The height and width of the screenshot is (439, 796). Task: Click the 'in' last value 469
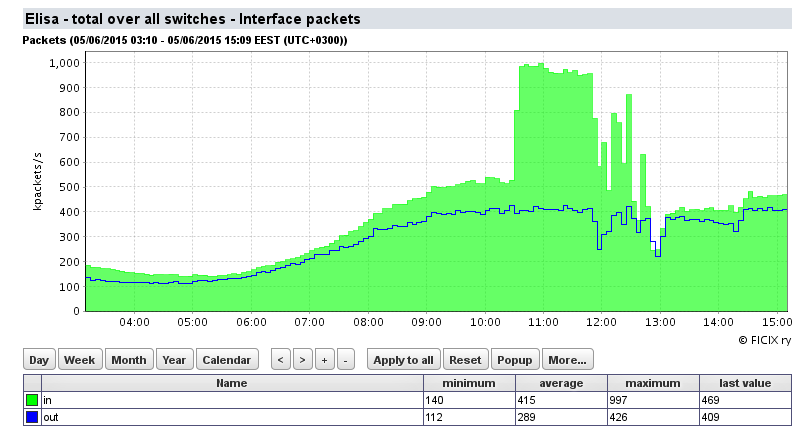pyautogui.click(x=710, y=400)
